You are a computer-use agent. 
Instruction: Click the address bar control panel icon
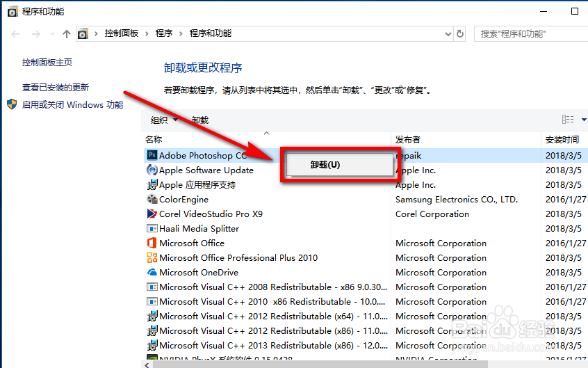tap(83, 34)
